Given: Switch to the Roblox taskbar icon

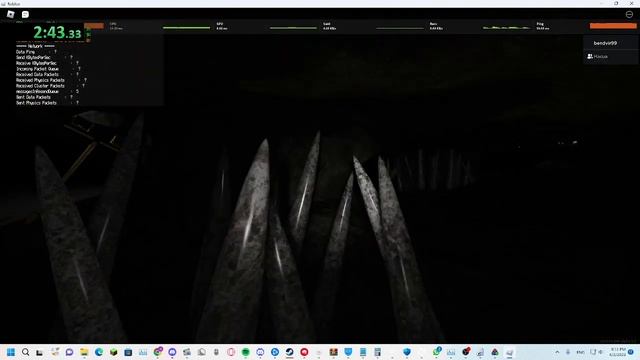Looking at the screenshot, I should (509, 352).
